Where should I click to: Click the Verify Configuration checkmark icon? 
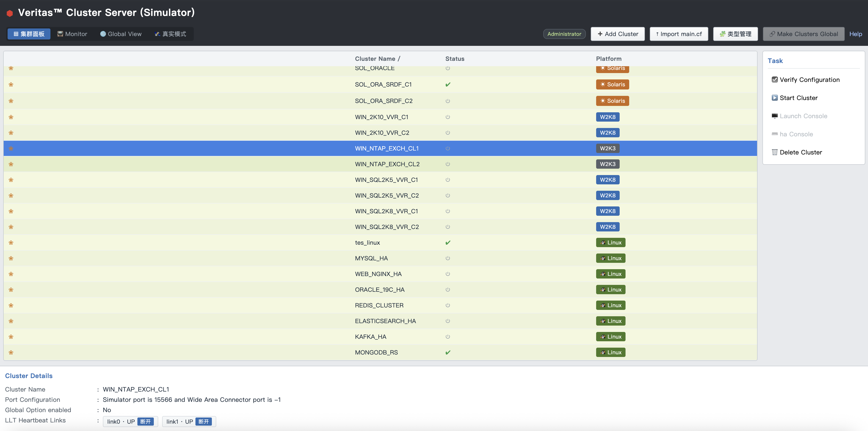[x=775, y=80]
